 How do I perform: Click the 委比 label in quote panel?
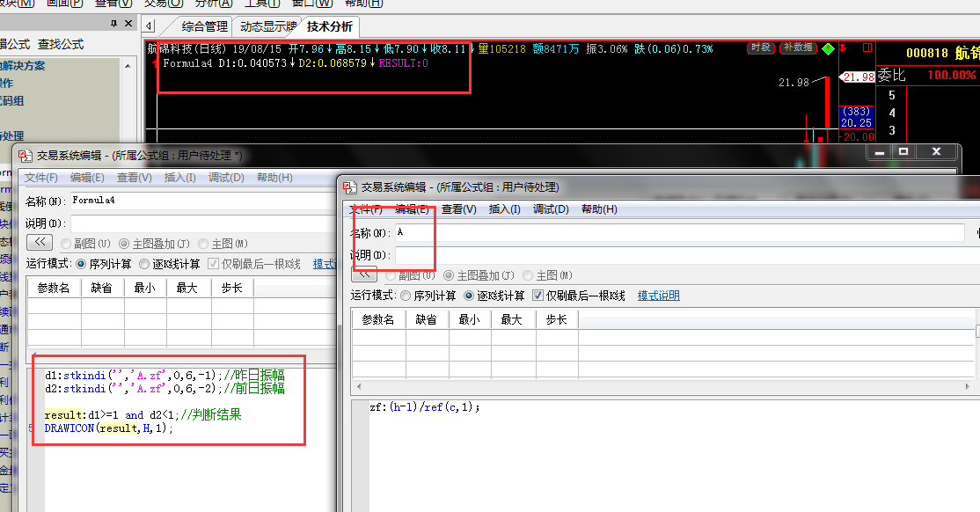tap(891, 75)
